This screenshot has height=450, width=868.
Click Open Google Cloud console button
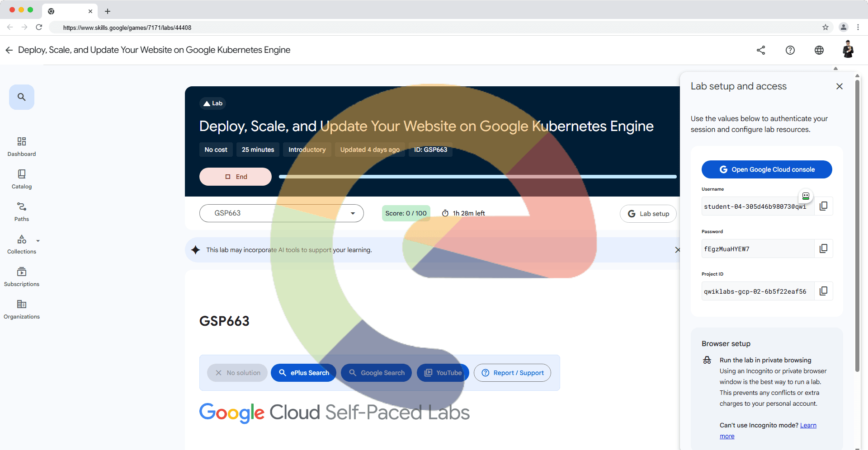767,169
